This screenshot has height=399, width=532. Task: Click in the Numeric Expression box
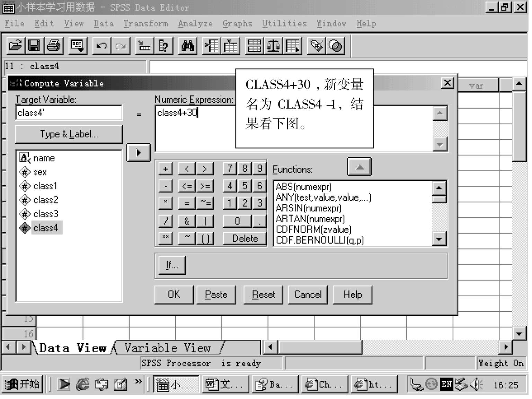click(x=294, y=128)
